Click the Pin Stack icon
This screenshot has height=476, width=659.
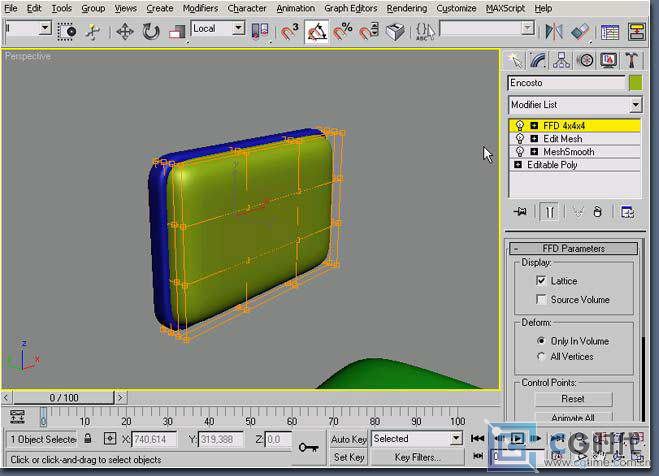click(520, 212)
